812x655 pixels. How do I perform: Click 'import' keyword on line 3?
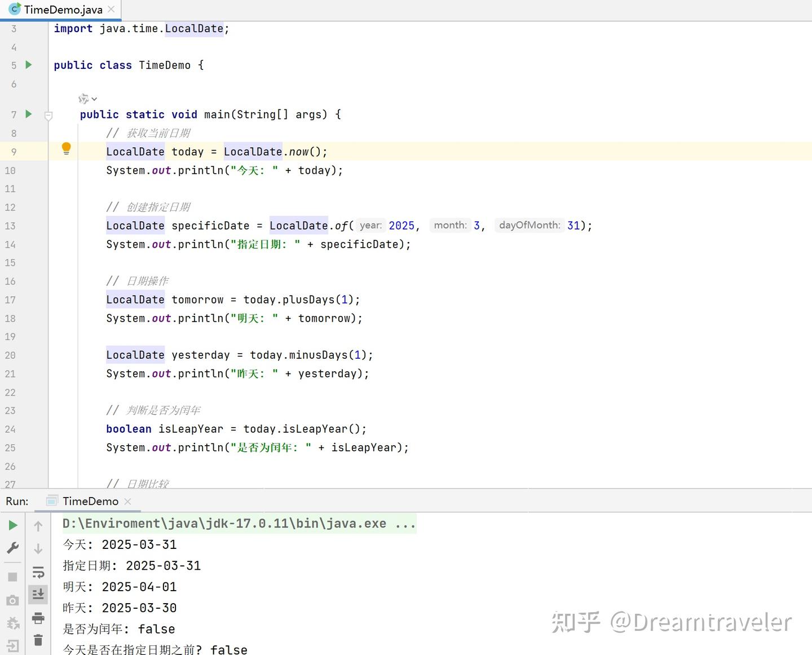coord(73,28)
